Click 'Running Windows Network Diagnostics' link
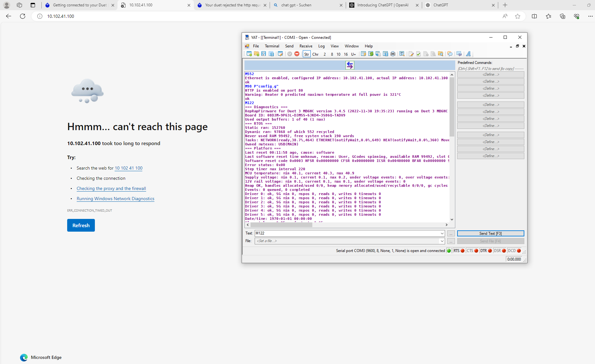The width and height of the screenshot is (595, 364). [x=115, y=199]
